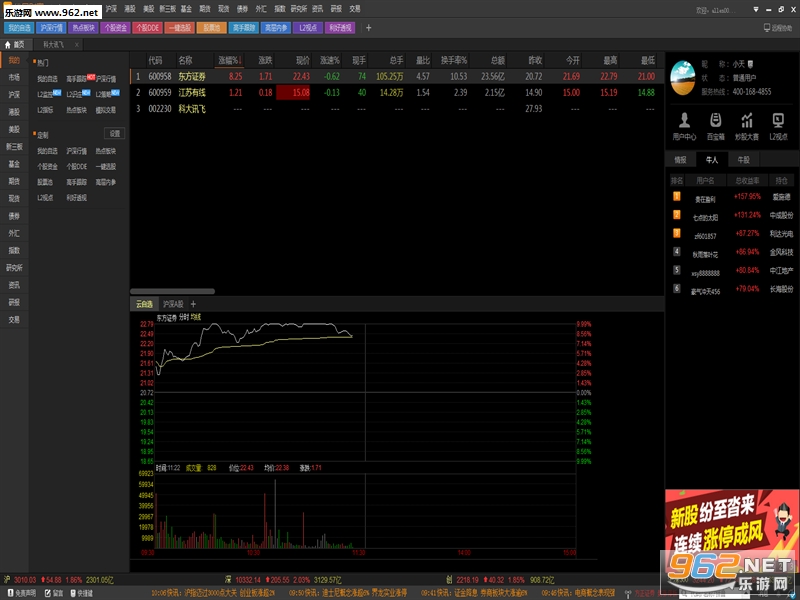Click the rank 2 badge in 牛人 list
The width and height of the screenshot is (800, 600).
(677, 215)
